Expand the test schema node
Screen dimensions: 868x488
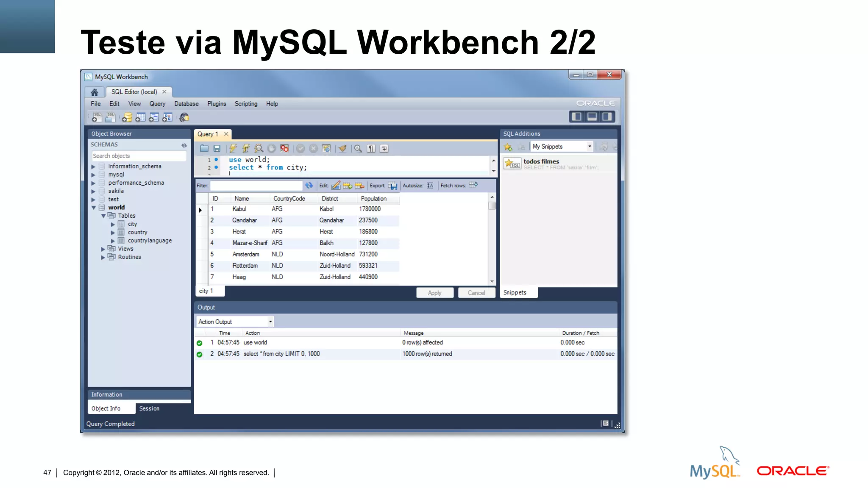coord(93,200)
